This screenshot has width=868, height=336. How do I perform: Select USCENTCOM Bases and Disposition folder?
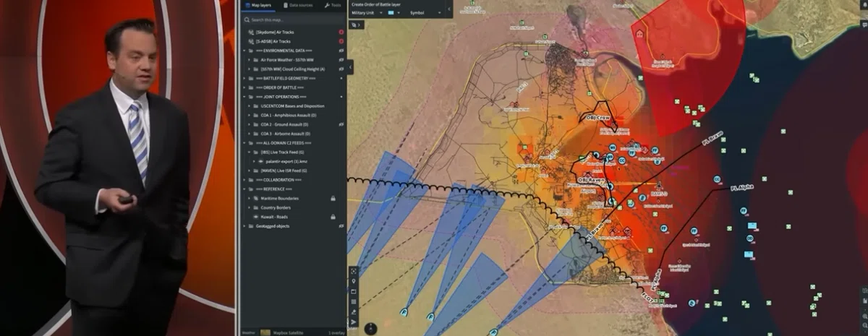click(293, 105)
